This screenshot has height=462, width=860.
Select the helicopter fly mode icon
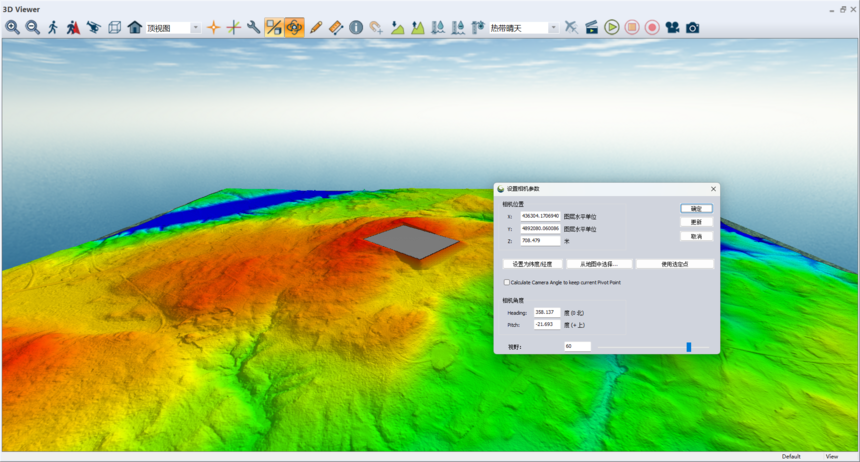(x=93, y=28)
